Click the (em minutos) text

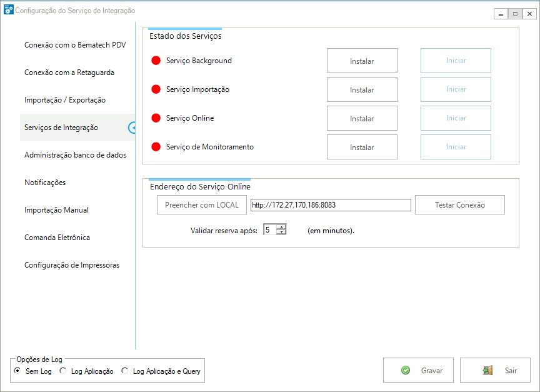[331, 231]
